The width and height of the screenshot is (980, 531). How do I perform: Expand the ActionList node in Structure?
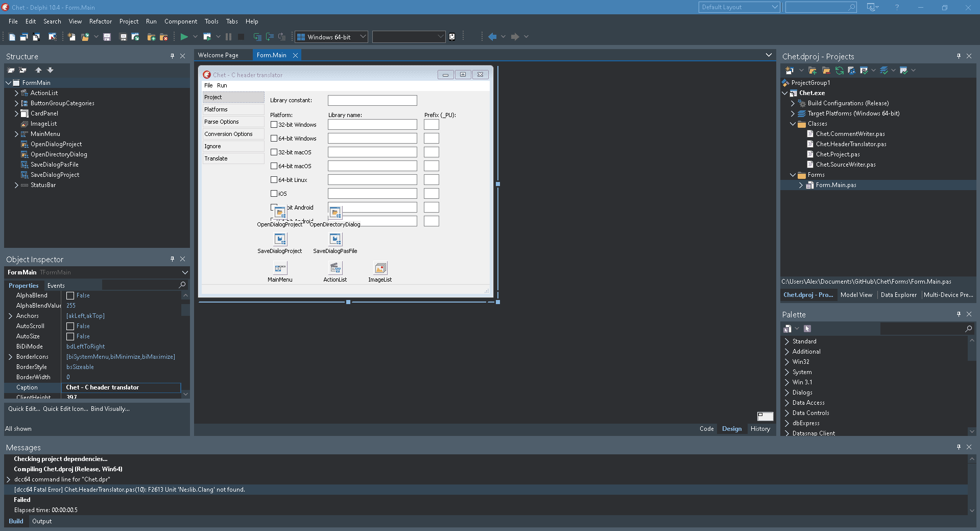click(x=16, y=93)
